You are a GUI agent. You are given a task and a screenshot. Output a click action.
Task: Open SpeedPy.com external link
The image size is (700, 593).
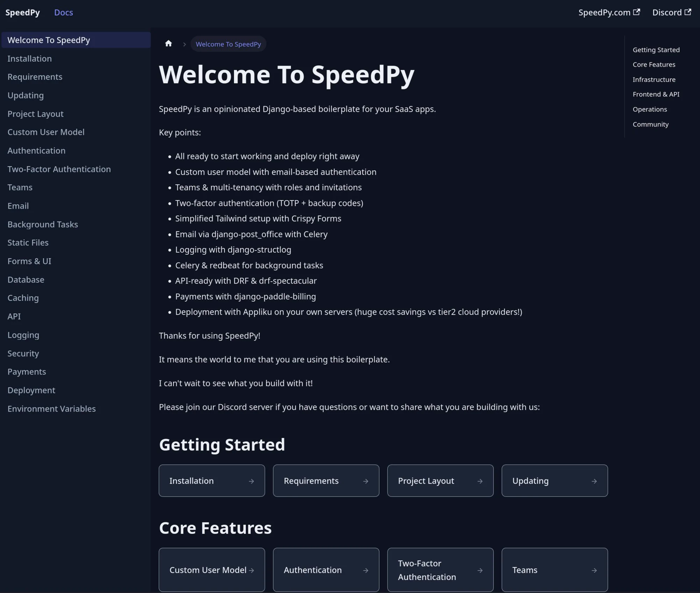(609, 13)
